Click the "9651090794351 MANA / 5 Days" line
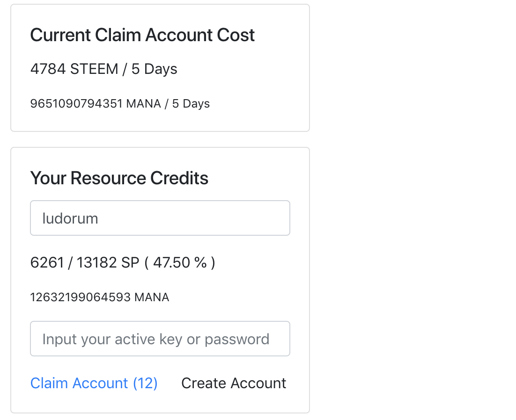516x420 pixels. [120, 103]
